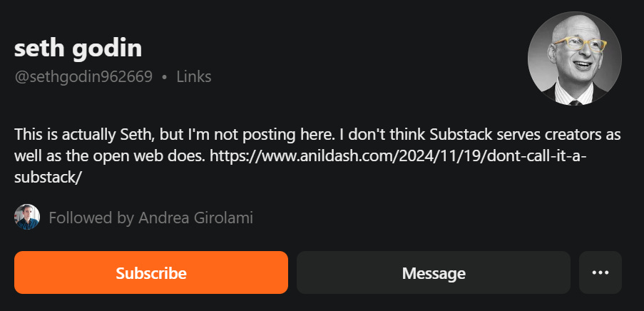Click the name Andrea Girolami in followers line
This screenshot has width=644, height=311.
pos(195,218)
